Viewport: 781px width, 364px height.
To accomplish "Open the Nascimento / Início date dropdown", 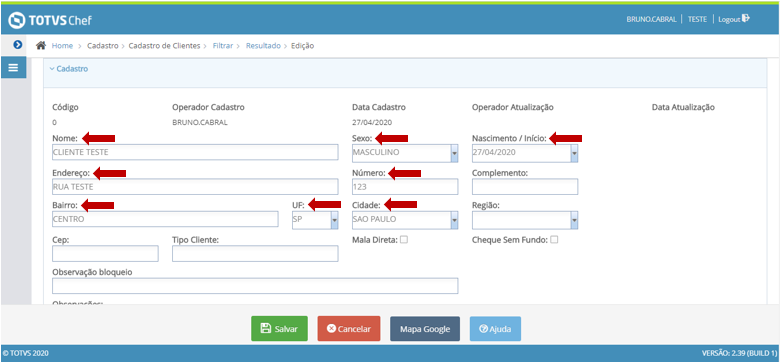I will (574, 153).
